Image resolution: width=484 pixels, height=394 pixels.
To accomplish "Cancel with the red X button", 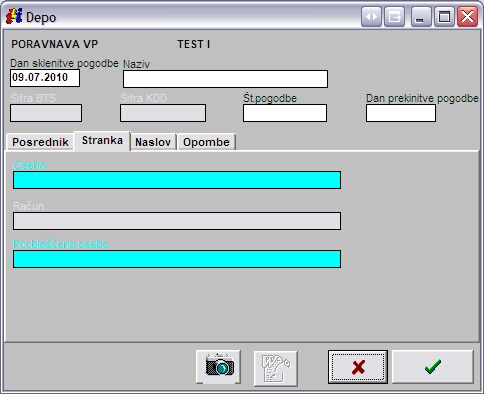I will tap(358, 367).
